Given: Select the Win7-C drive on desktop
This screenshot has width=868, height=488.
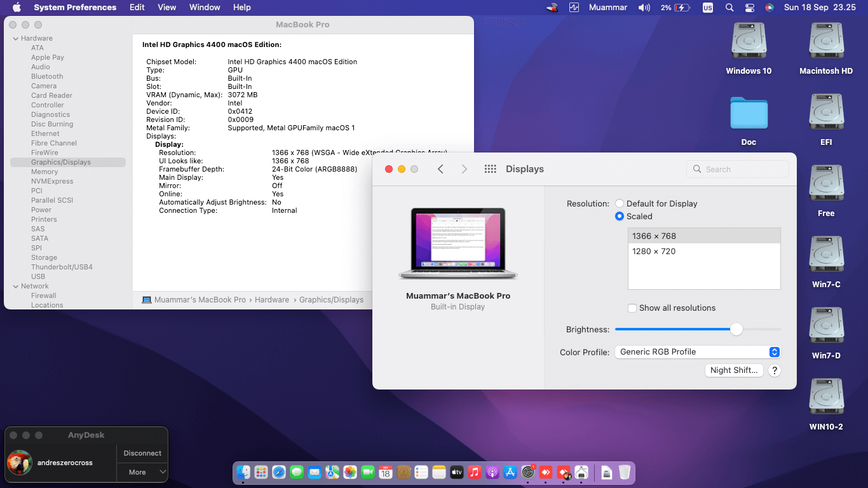Looking at the screenshot, I should click(826, 255).
